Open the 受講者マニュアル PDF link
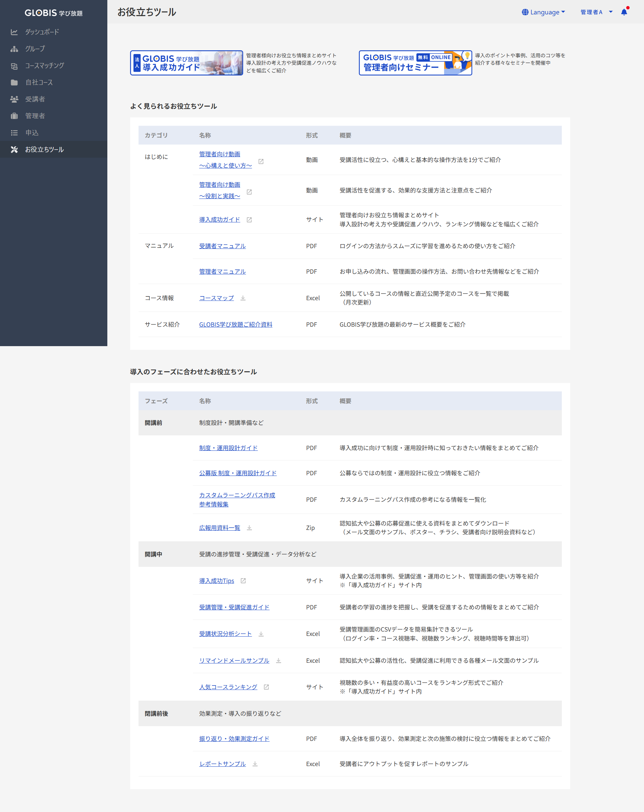This screenshot has width=644, height=812. [x=222, y=246]
